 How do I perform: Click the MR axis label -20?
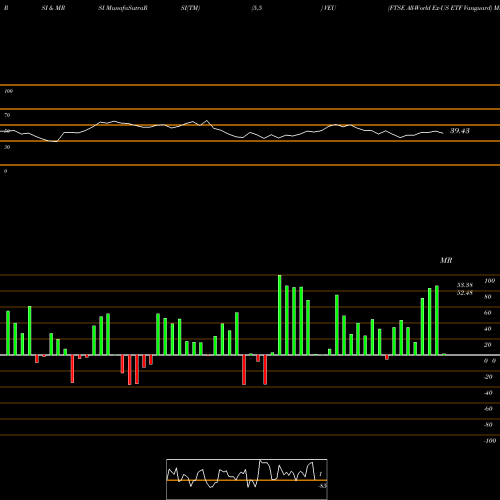pyautogui.click(x=488, y=377)
